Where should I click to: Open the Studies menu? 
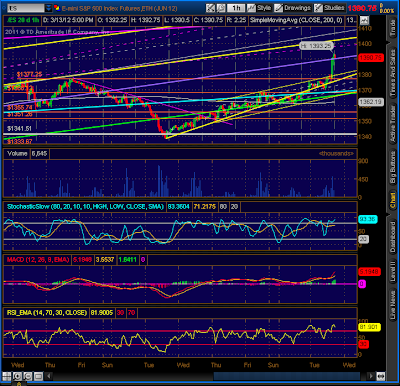[330, 8]
